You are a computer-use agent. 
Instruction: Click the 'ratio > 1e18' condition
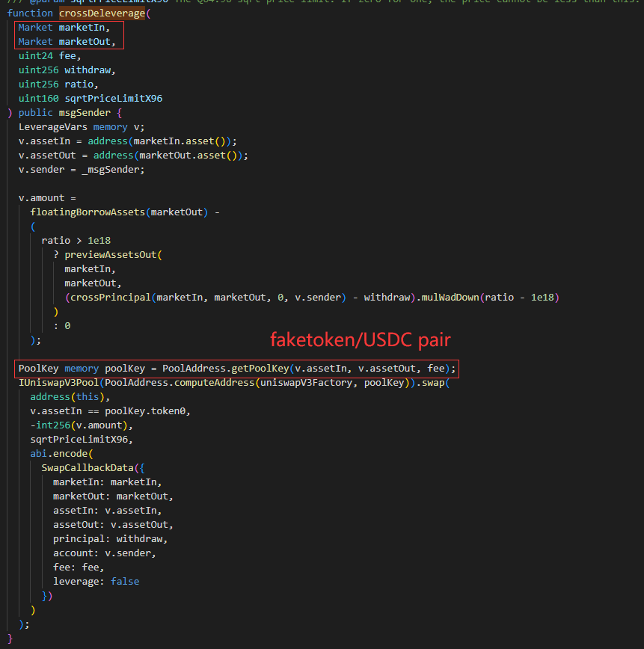click(75, 241)
